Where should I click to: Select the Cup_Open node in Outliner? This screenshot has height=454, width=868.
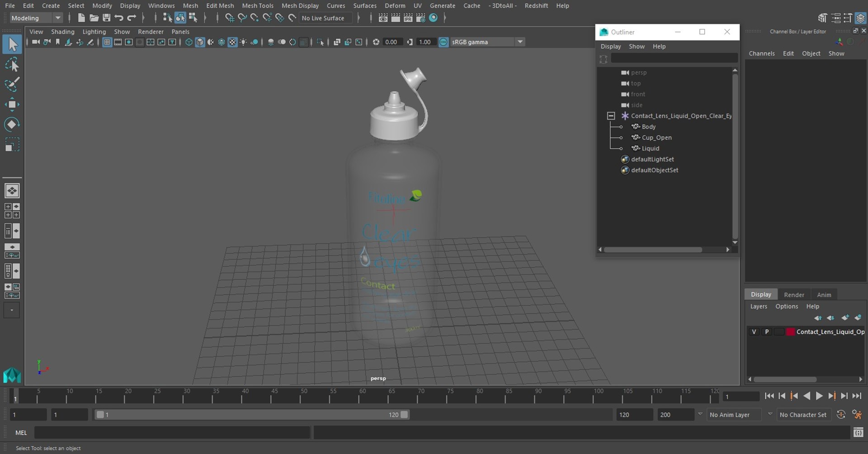point(656,137)
